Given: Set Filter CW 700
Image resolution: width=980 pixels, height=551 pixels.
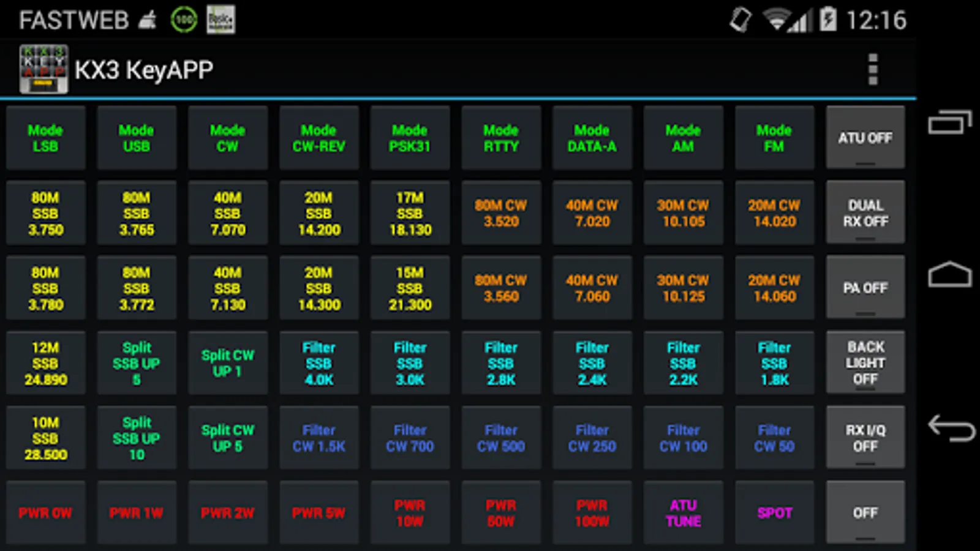Looking at the screenshot, I should (410, 438).
